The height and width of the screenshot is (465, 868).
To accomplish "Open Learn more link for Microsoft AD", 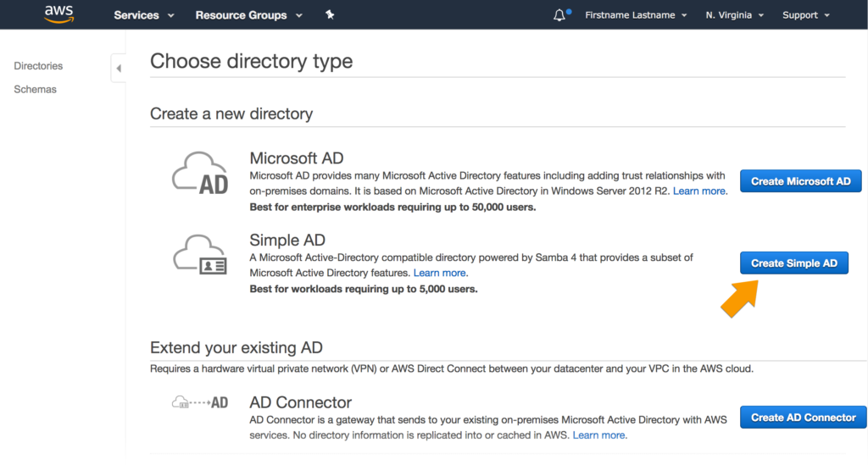I will tap(698, 191).
